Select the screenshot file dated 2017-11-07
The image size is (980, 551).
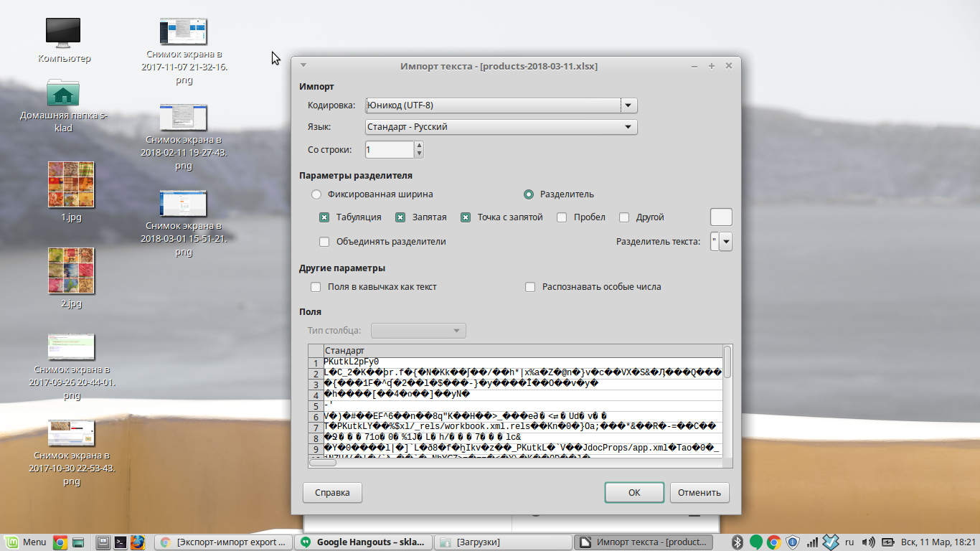click(184, 32)
